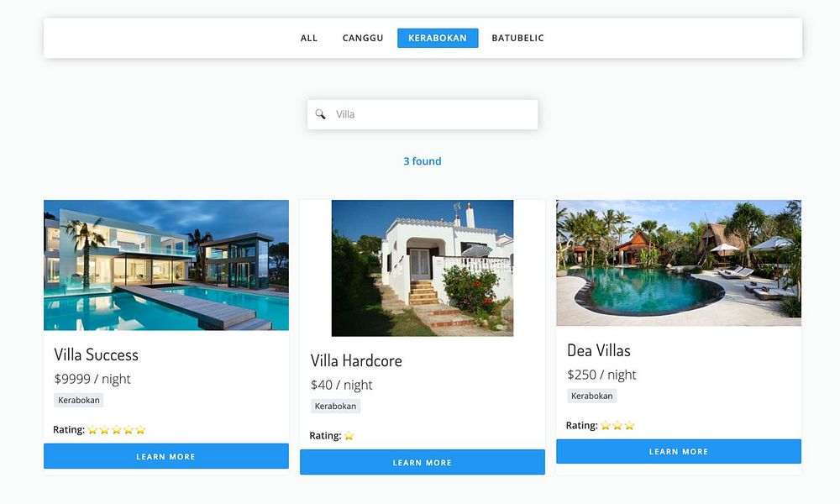
Task: Switch to the CANGGU filter tab
Action: 363,38
